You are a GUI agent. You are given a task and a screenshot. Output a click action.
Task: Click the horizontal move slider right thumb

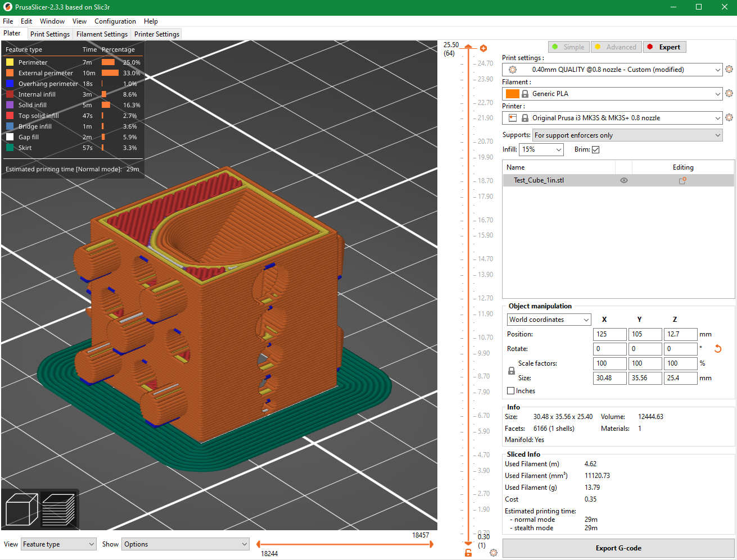(x=431, y=544)
